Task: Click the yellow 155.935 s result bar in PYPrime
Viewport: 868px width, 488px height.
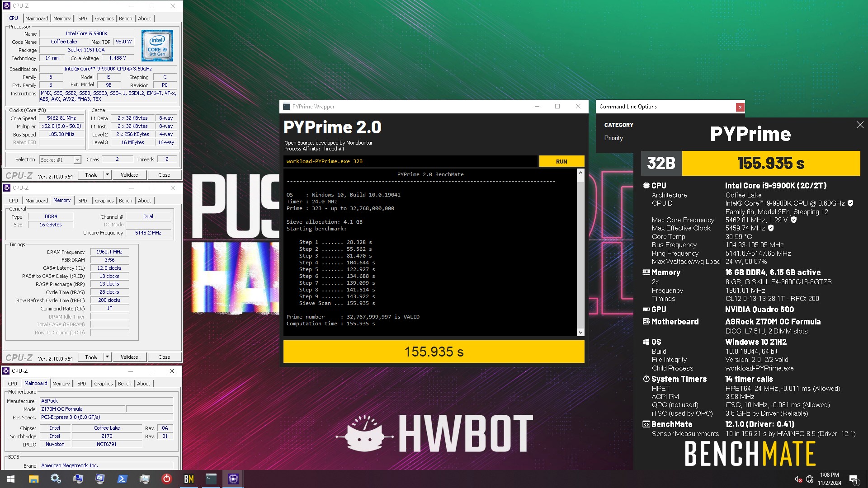Action: tap(434, 352)
